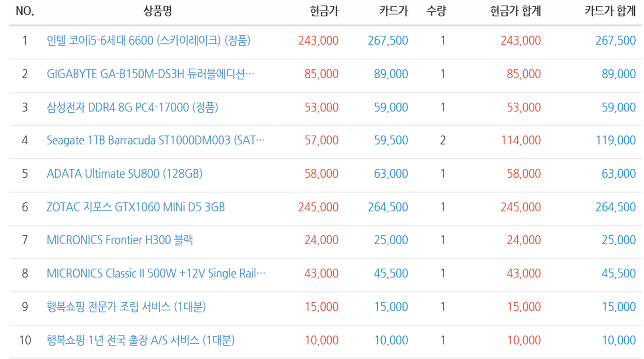Open the 행복쇼핑 1년 전국 출장 A/S link
Screen dimensions: 644x359
(140, 340)
